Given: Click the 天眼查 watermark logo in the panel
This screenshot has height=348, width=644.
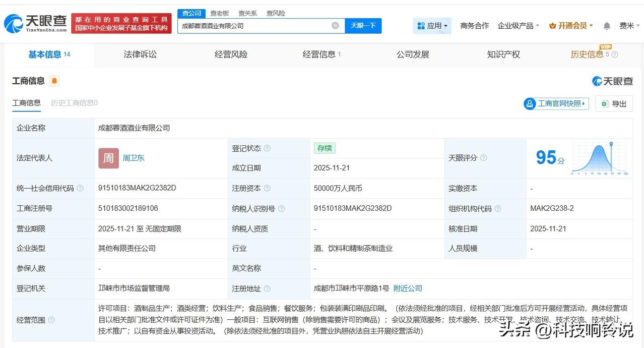Looking at the screenshot, I should tap(611, 81).
